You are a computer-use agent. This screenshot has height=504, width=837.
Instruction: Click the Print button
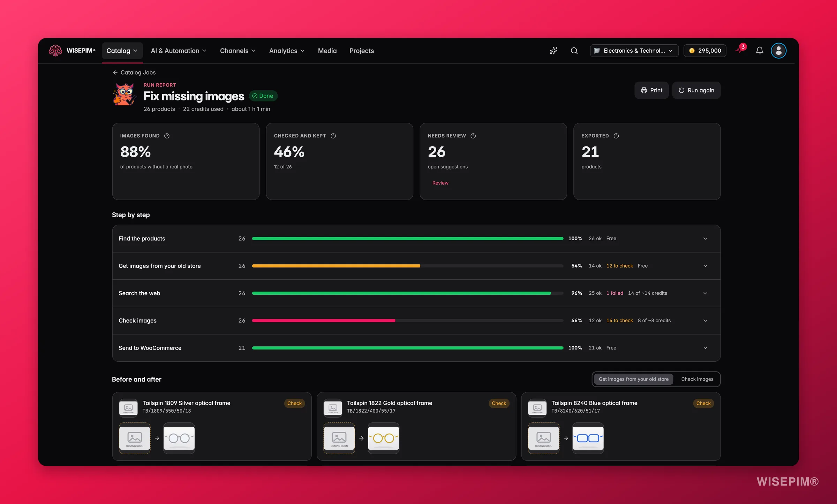coord(651,90)
